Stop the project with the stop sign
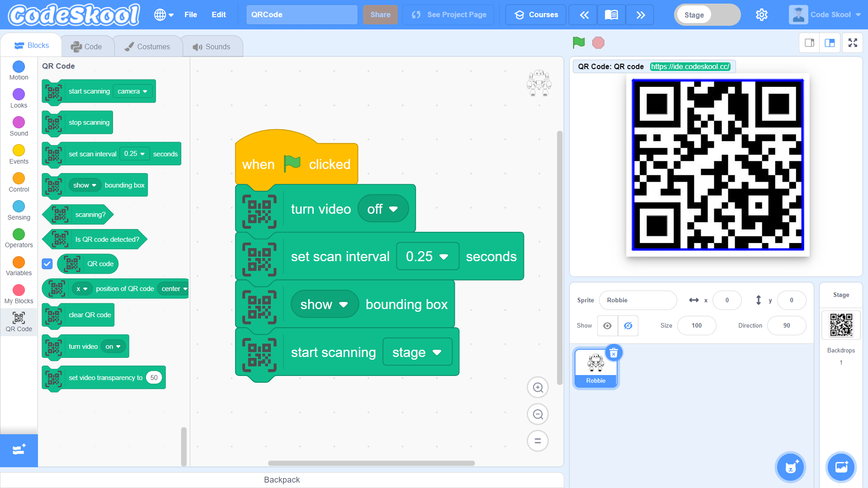Viewport: 868px width, 488px height. [x=598, y=42]
